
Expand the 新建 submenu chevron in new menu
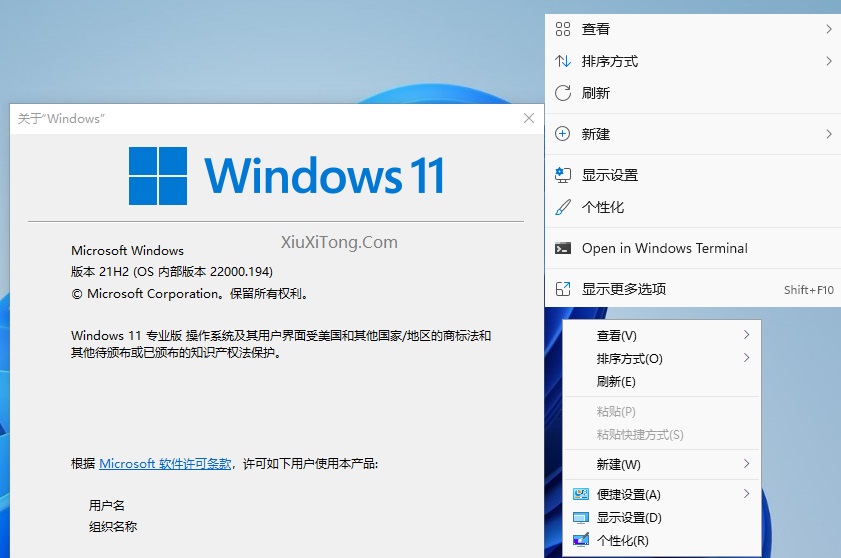click(x=829, y=134)
